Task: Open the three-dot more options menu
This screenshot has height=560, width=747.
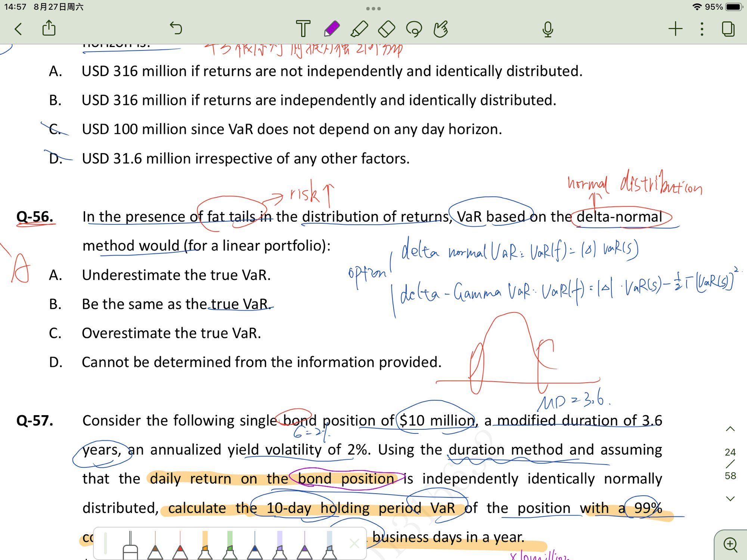Action: pos(702,29)
